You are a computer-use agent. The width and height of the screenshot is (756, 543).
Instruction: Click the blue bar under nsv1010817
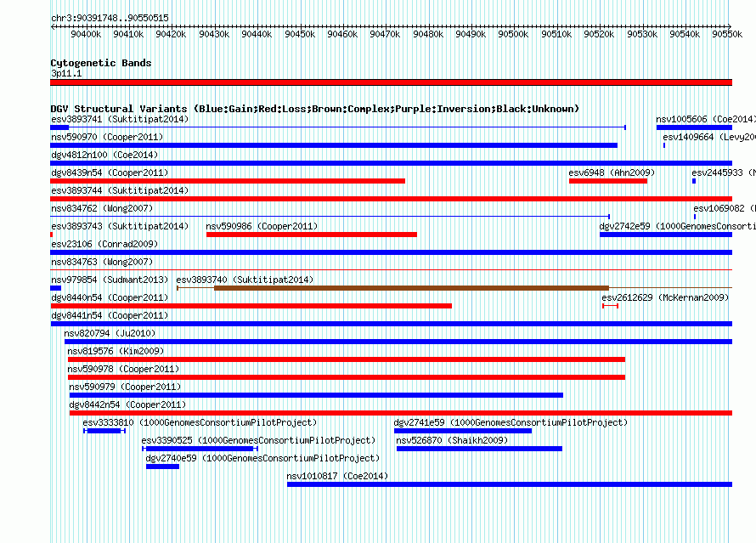[510, 484]
